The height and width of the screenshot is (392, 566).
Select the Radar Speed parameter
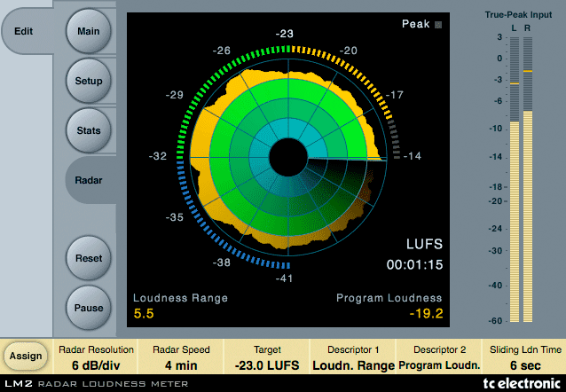(180, 357)
